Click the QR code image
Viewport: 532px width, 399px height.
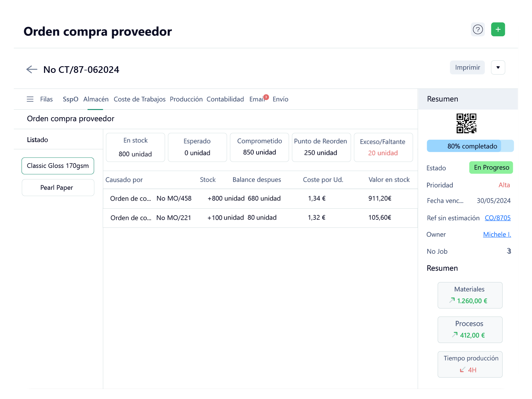(466, 123)
